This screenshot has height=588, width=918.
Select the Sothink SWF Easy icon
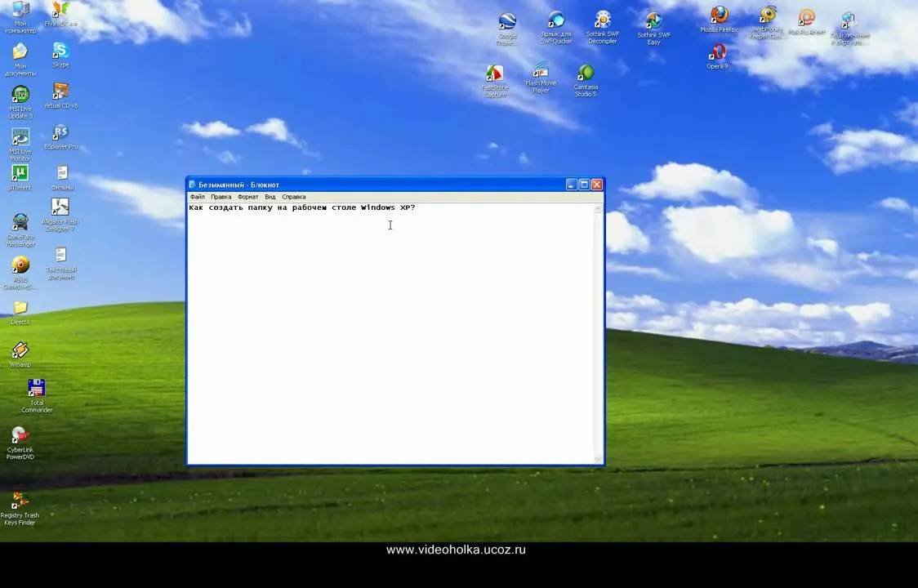[653, 29]
